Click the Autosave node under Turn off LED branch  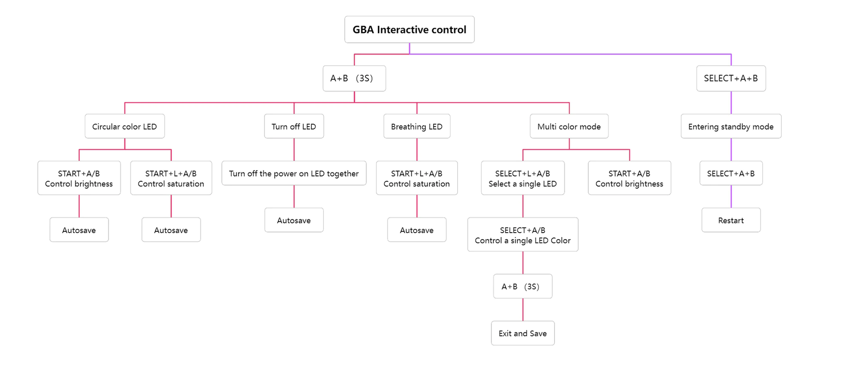pos(293,220)
